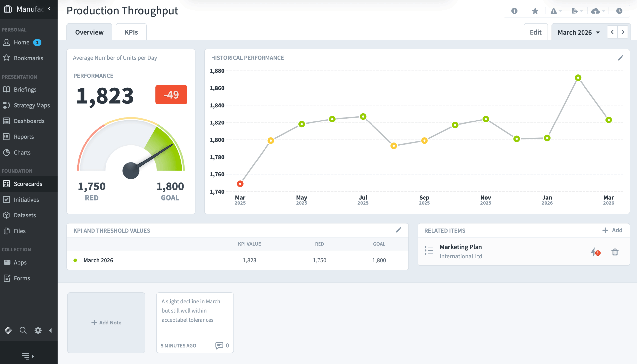637x364 pixels.
Task: Click the pencil icon on Historical Performance
Action: tap(620, 58)
